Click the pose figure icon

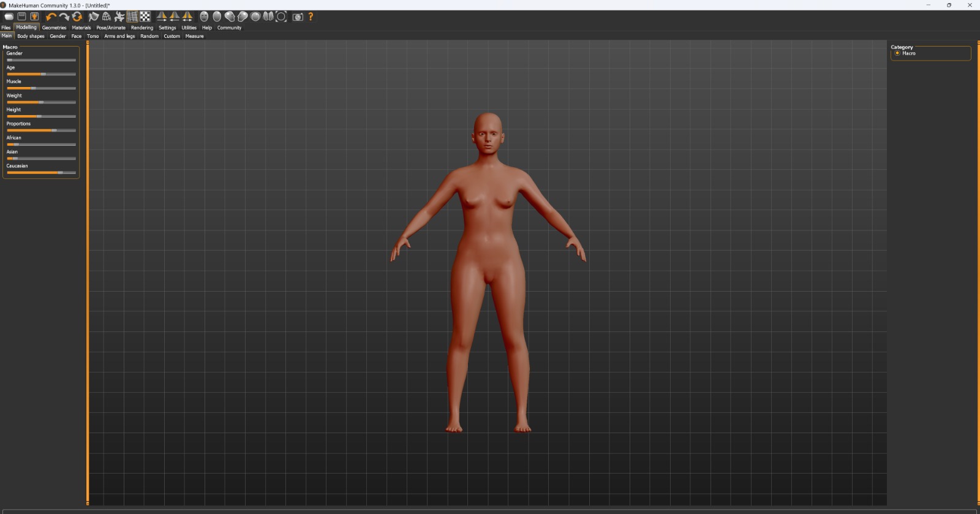point(119,17)
